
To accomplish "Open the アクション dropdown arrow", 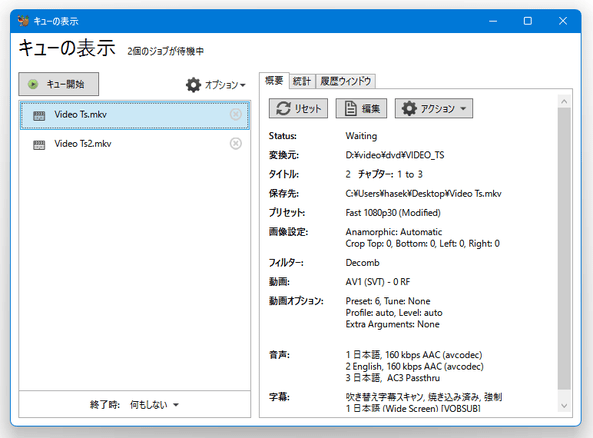I will point(463,109).
